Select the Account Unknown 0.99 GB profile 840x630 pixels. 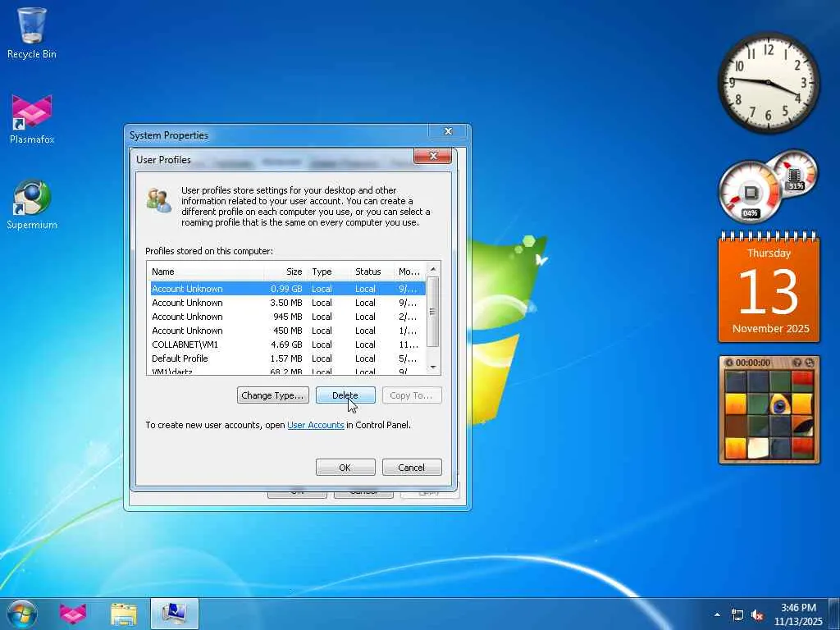288,289
